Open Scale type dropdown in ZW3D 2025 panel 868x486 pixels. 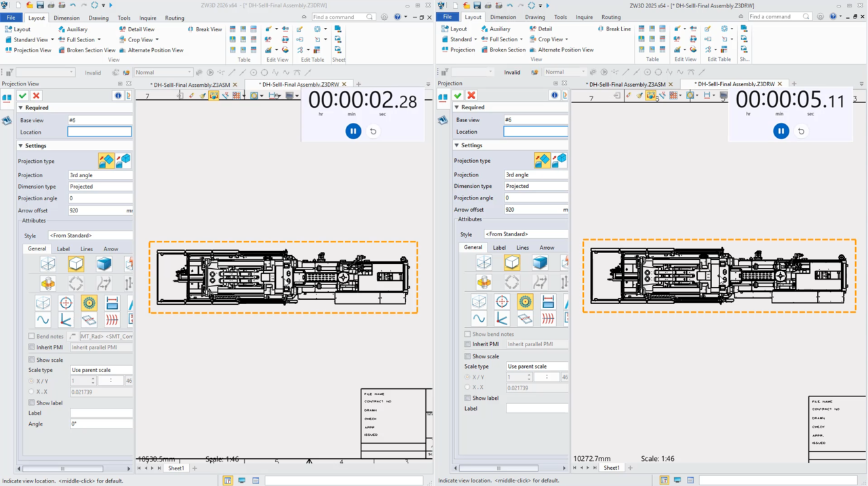tap(536, 367)
